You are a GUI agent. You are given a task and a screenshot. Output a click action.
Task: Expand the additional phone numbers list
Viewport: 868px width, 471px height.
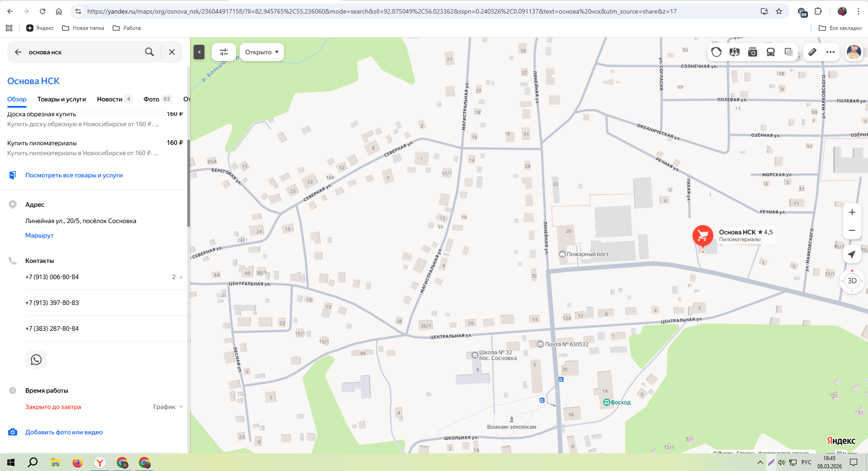(177, 277)
